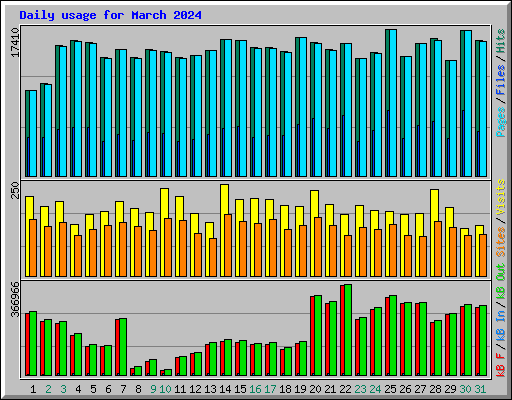Click the green kB bar for day 20
Screen dimensions: 512x400
(x=318, y=335)
